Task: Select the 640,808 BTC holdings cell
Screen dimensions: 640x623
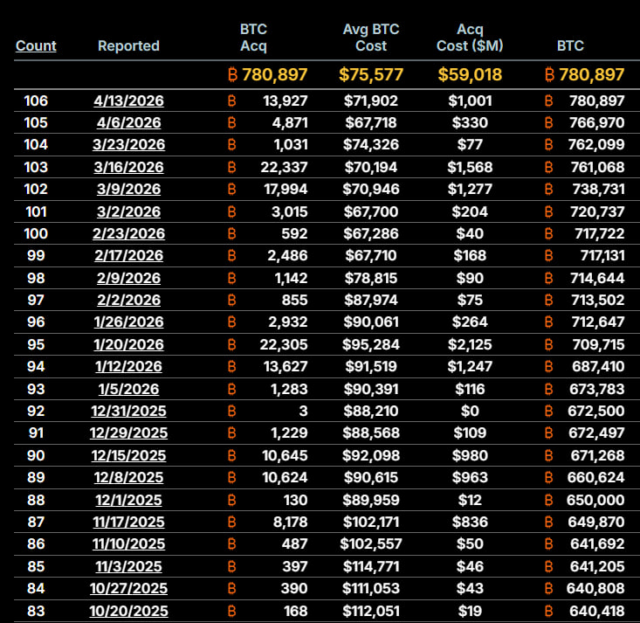Action: pos(596,589)
